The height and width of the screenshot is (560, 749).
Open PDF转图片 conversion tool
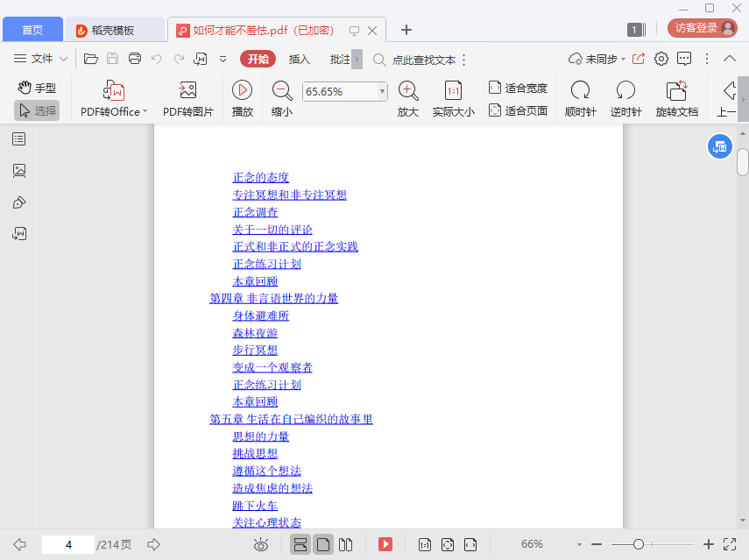188,99
